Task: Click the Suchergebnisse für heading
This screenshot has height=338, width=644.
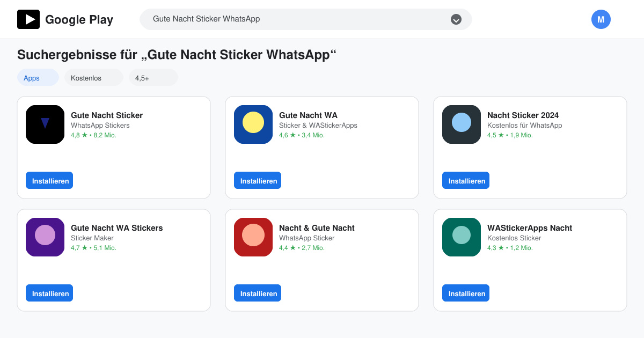Action: (x=177, y=55)
